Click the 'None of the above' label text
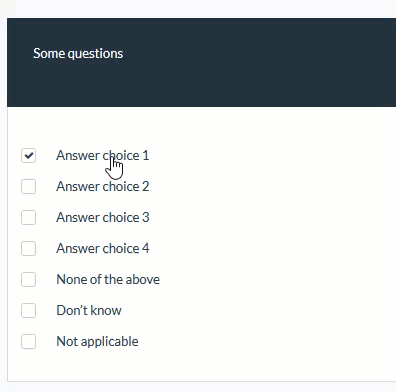 [x=108, y=280]
